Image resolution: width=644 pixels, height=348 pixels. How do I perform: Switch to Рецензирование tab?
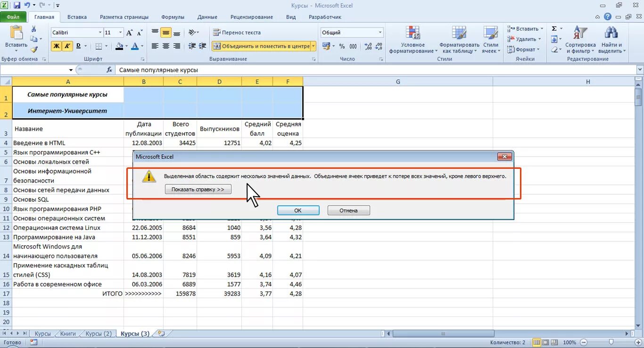(x=252, y=17)
